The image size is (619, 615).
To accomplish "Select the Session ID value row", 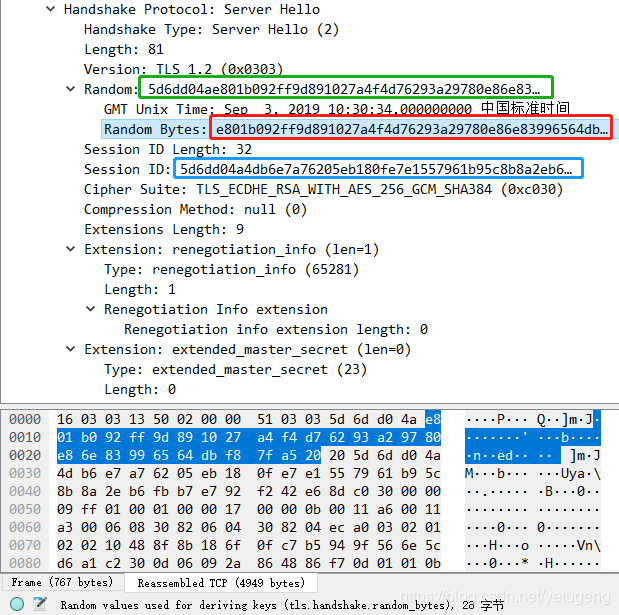I will tap(328, 169).
